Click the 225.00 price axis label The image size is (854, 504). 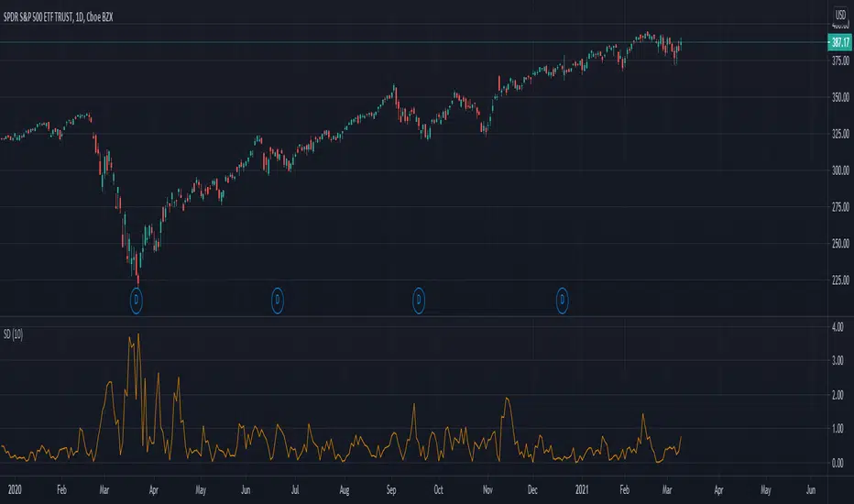point(840,280)
